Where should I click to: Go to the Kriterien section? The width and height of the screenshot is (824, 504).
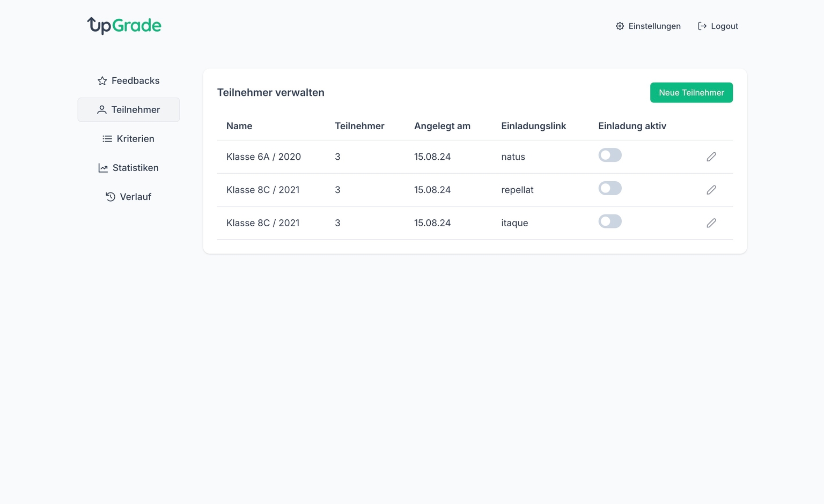pyautogui.click(x=129, y=139)
